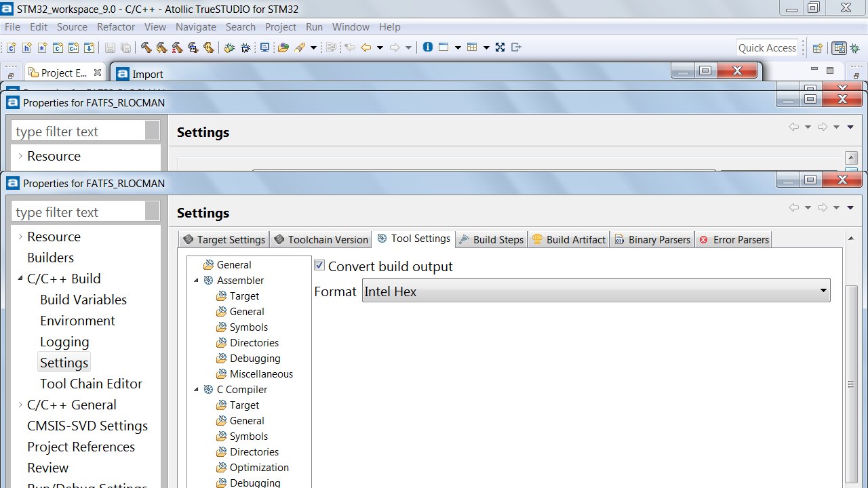Open the Help menu
Image resolution: width=868 pixels, height=488 pixels.
click(x=390, y=27)
